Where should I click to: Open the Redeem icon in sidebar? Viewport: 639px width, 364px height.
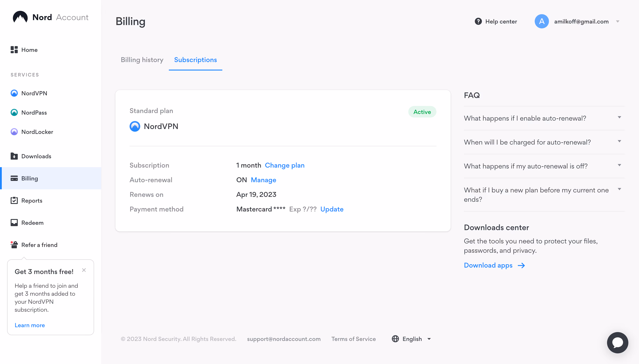[x=14, y=223]
